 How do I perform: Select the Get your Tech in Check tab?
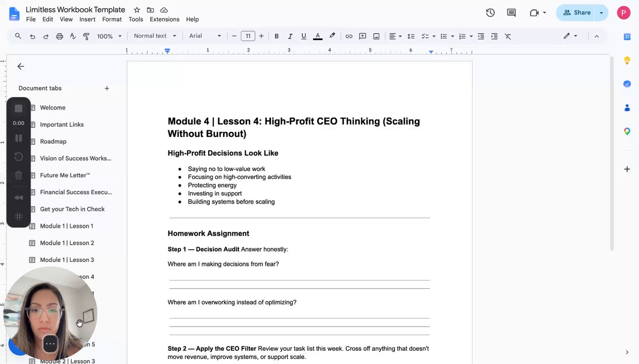coord(72,209)
